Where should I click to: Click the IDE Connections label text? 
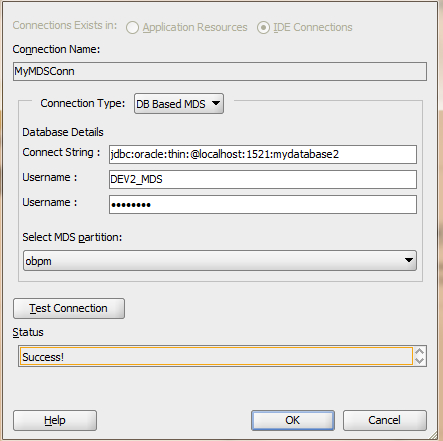[x=313, y=27]
